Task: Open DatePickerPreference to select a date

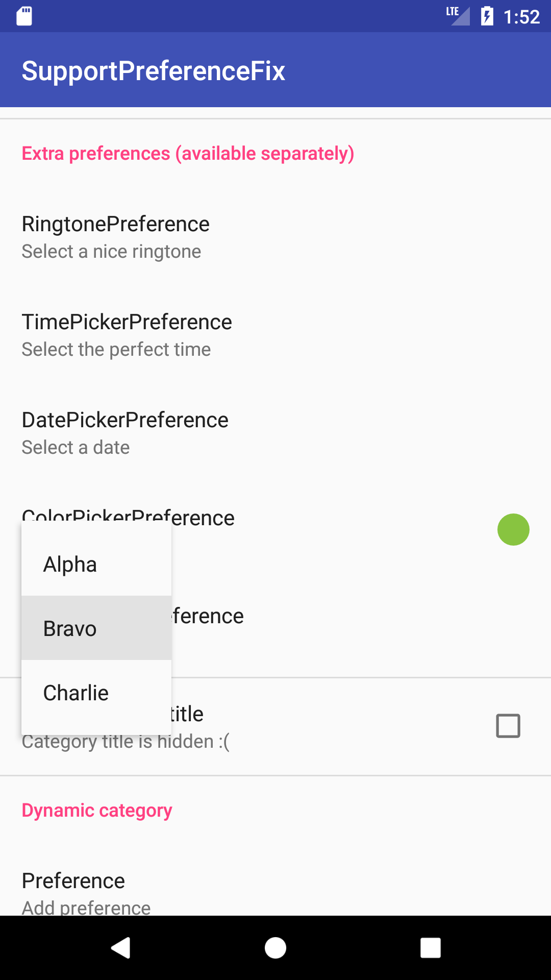Action: [x=125, y=433]
